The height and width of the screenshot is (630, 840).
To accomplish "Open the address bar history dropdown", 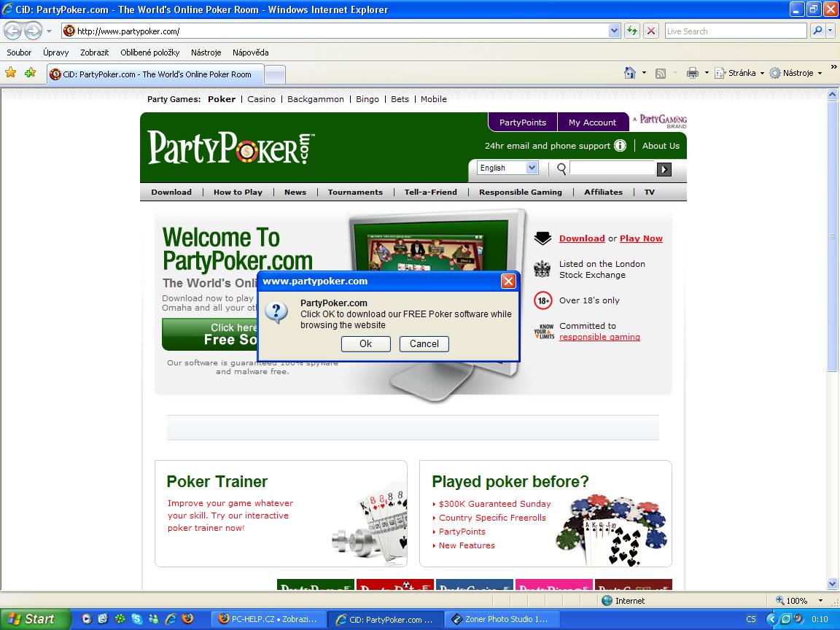I will [x=615, y=31].
